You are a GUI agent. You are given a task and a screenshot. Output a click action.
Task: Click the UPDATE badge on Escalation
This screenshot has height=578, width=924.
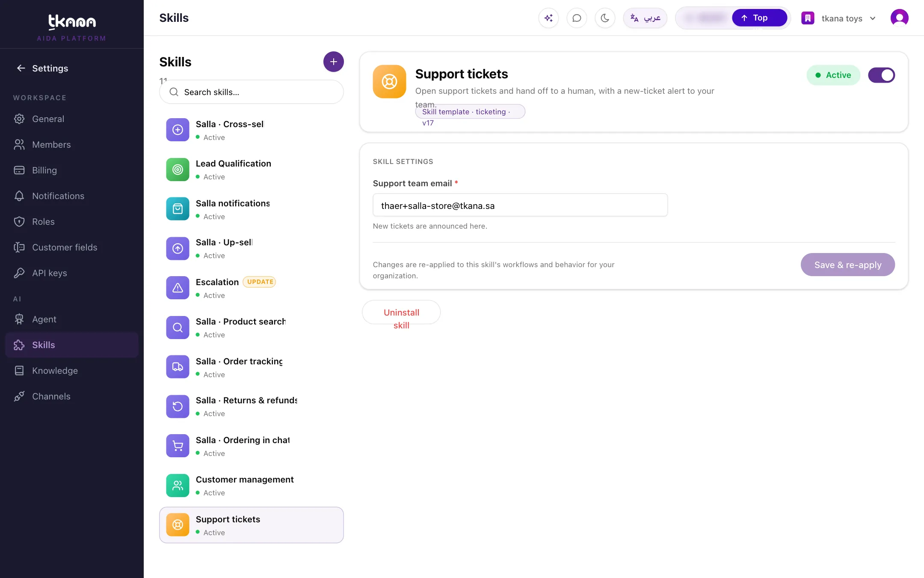tap(260, 282)
